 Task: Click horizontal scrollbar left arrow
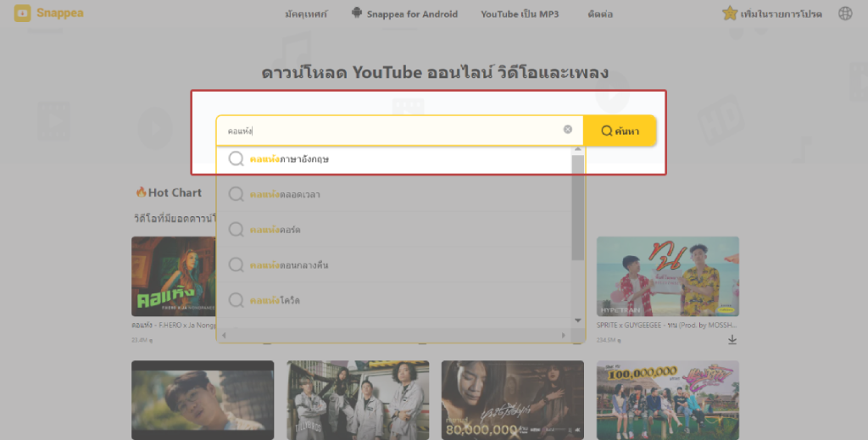[x=224, y=336]
